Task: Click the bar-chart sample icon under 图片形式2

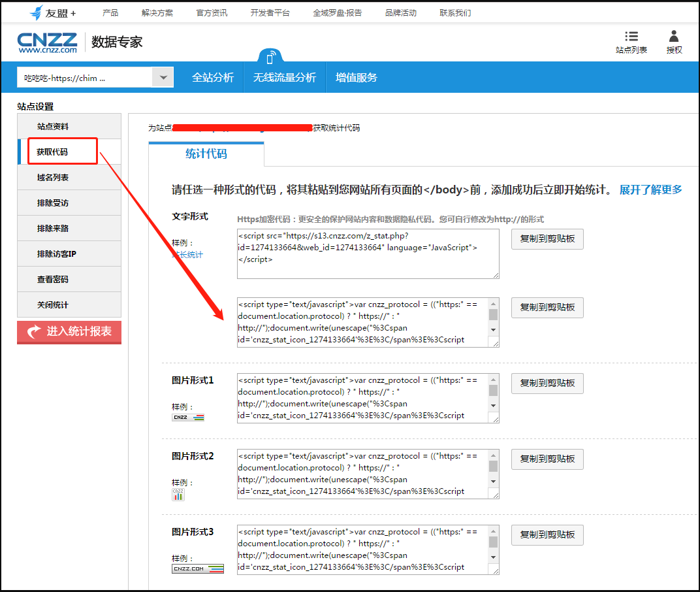Action: coord(178,494)
